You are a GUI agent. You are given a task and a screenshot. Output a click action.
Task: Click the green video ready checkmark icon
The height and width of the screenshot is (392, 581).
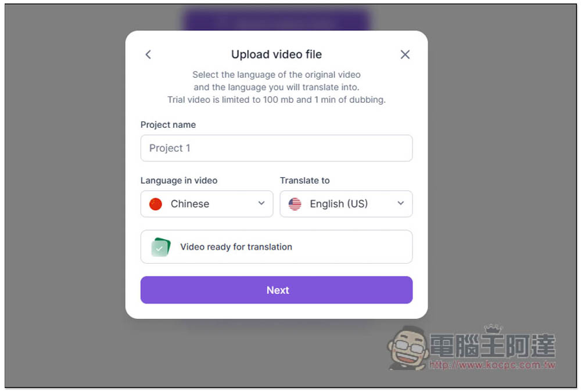(161, 247)
